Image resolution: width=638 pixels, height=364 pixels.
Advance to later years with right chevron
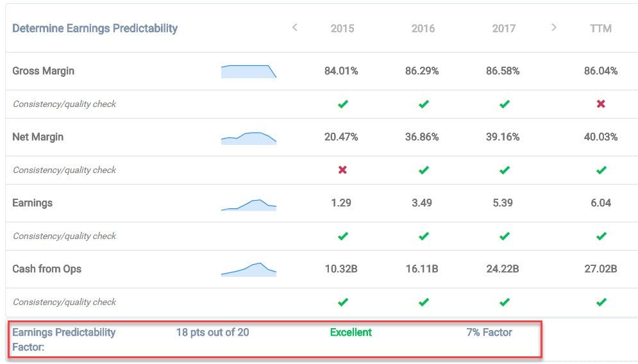(x=554, y=28)
